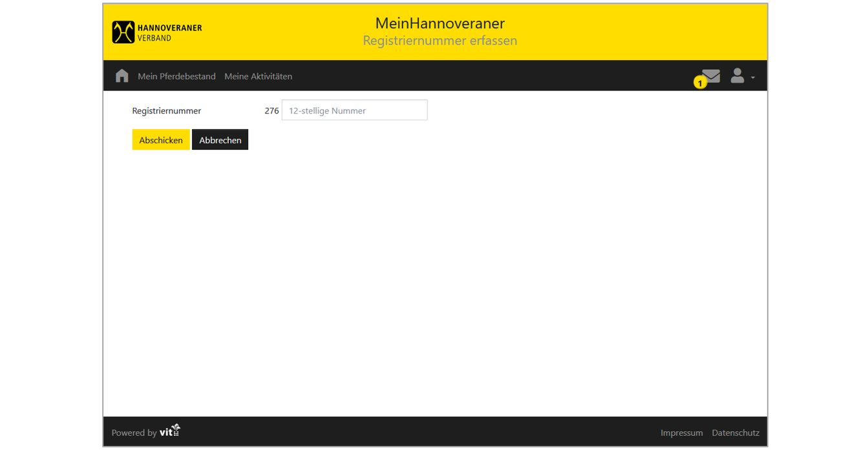The width and height of the screenshot is (868, 450).
Task: Click the MeinHannoveraner heading
Action: [440, 23]
